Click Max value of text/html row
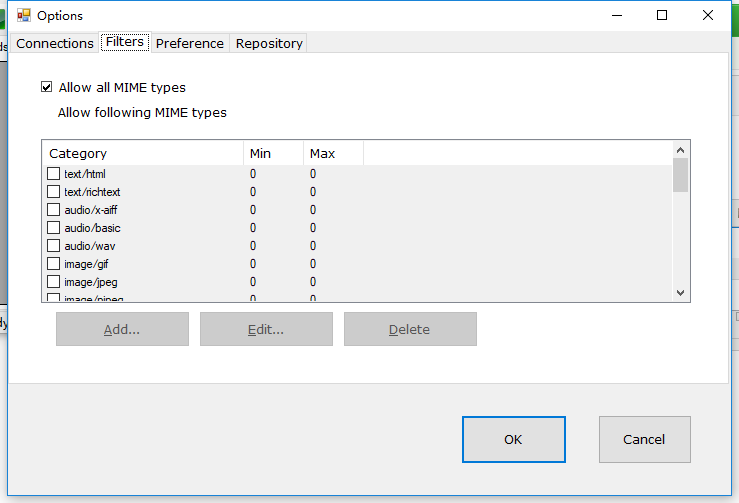739x503 pixels. 313,174
